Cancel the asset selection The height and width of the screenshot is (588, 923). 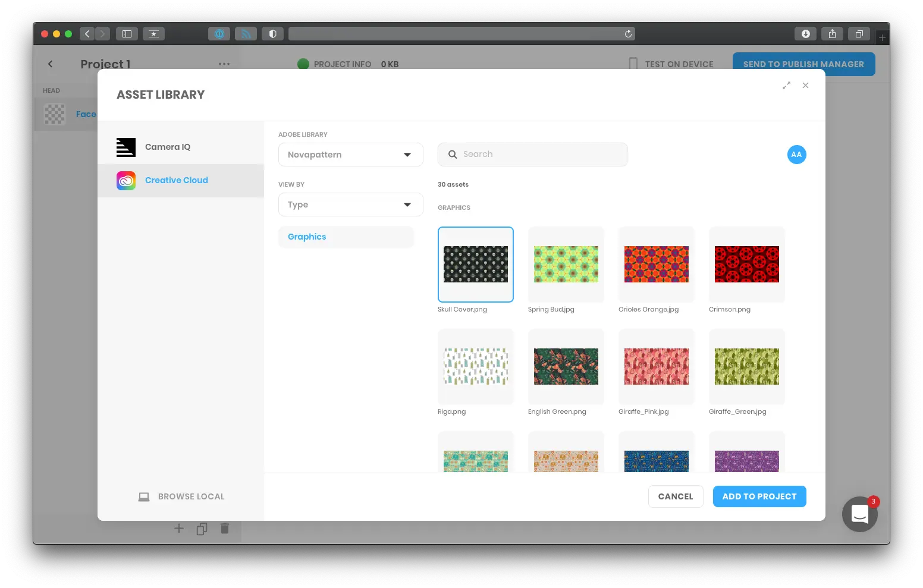(676, 496)
